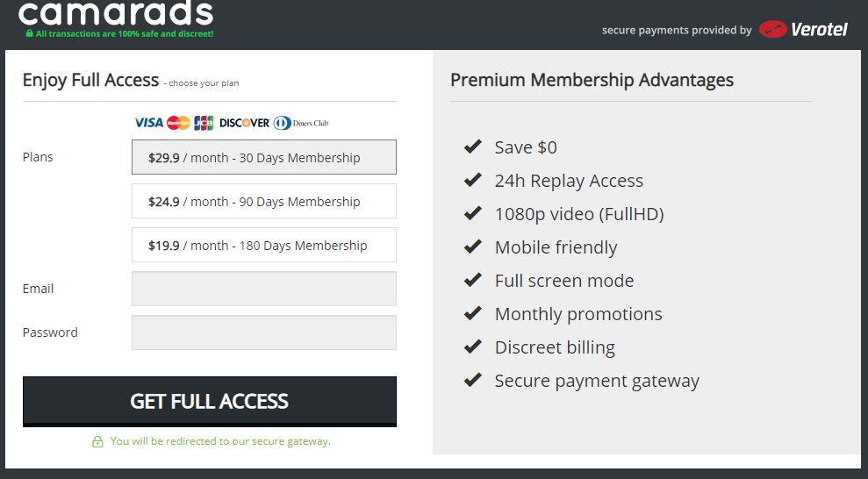Click checkmark beside 24h Replay Access
Viewport: 868px width, 479px height.
pos(473,180)
